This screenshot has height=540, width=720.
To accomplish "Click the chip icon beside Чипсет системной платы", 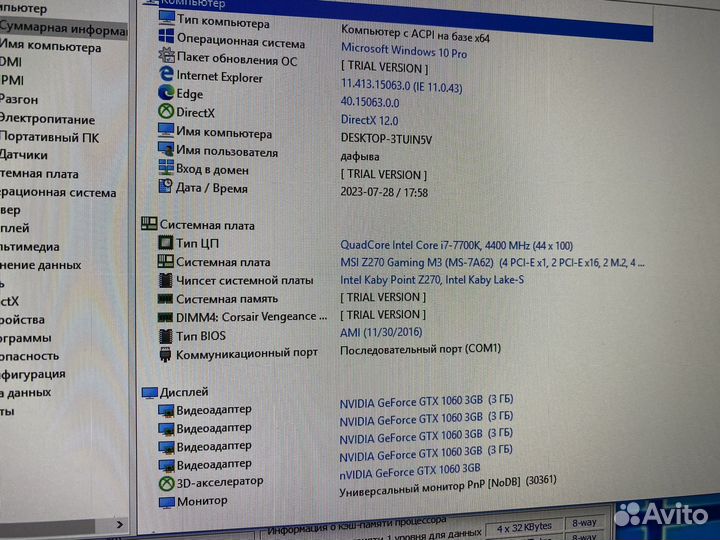I will pos(165,280).
